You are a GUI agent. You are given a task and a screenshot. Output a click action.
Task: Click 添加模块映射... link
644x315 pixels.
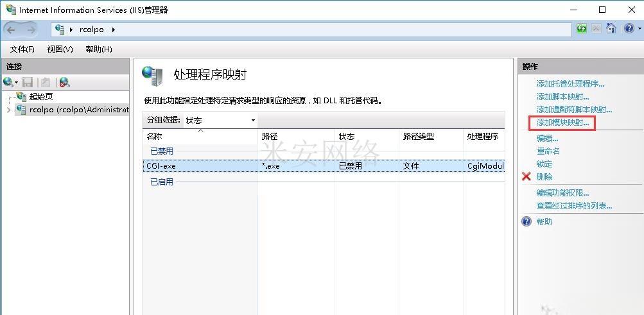click(562, 123)
